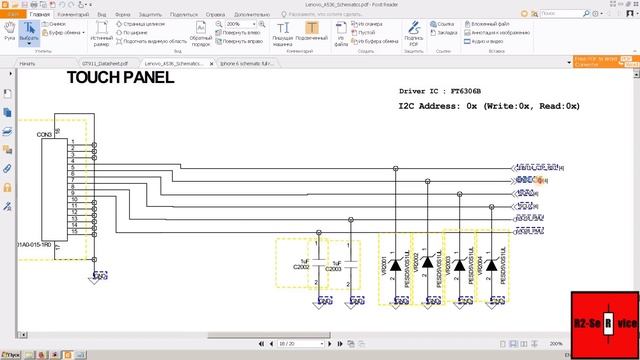The image size is (640, 360).
Task: Open the Signatures side panel
Action: point(7,206)
